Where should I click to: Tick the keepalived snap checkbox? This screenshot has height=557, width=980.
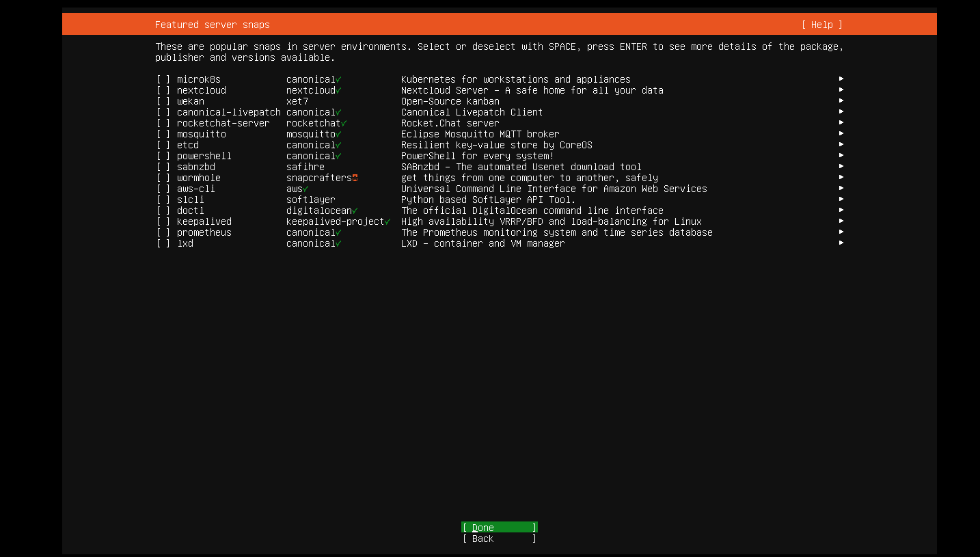pos(163,221)
